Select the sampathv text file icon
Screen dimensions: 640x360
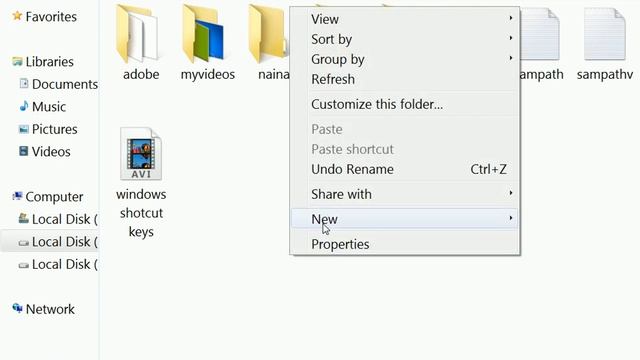(604, 34)
